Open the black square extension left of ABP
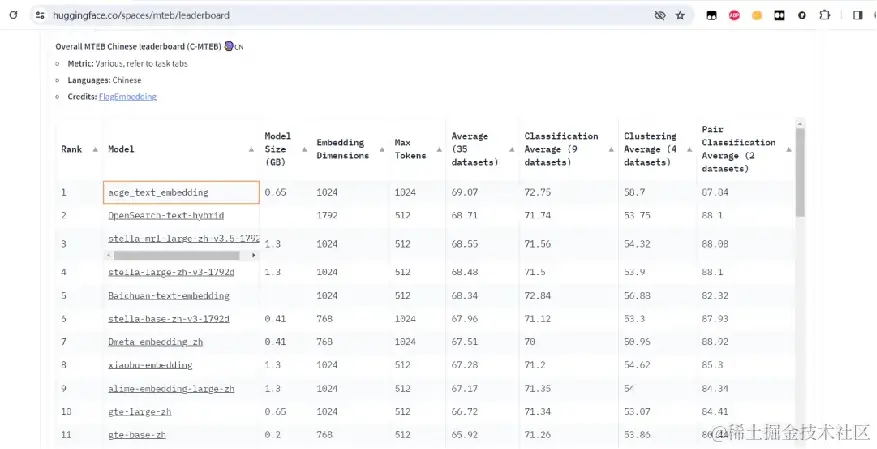Image resolution: width=877 pixels, height=449 pixels. pyautogui.click(x=711, y=16)
